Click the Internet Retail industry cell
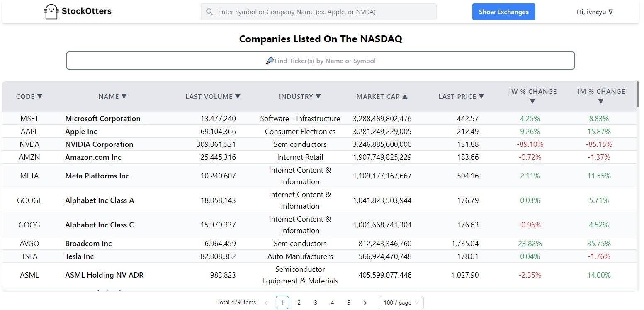The image size is (644, 310). click(300, 157)
